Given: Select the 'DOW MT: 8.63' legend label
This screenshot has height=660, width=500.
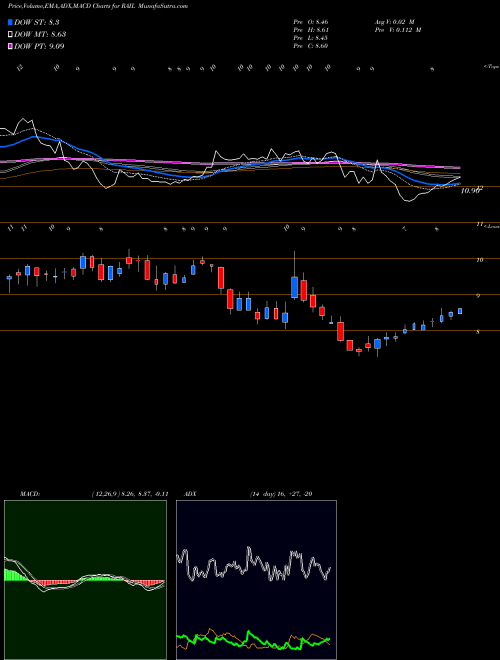Looking at the screenshot, I should click(x=40, y=35).
